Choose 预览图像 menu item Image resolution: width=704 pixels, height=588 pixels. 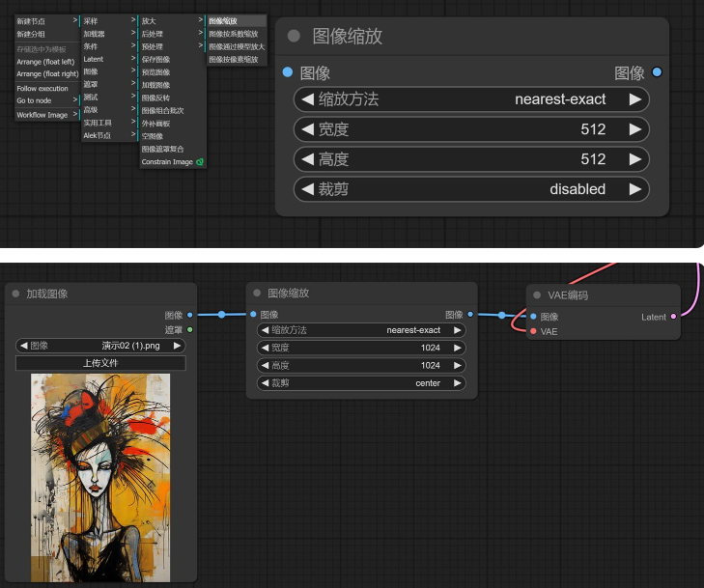(173, 71)
